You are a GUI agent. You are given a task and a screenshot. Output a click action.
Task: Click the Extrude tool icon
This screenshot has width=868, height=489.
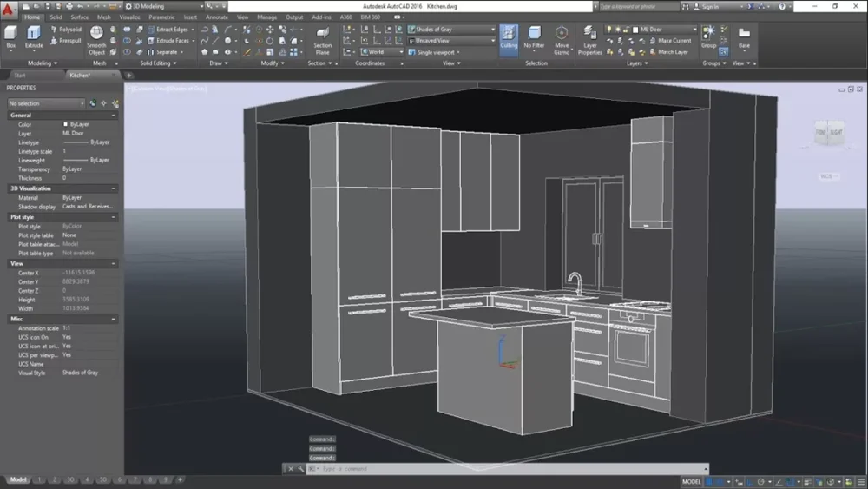[x=34, y=35]
